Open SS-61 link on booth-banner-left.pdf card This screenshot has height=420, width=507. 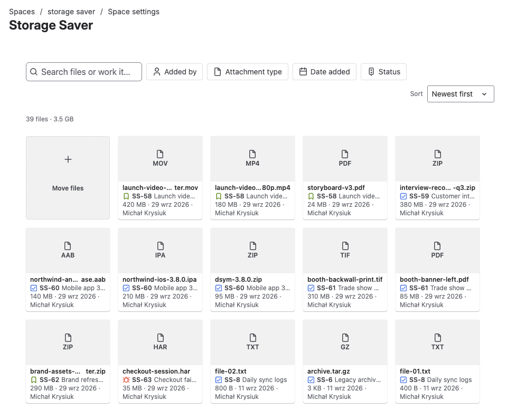coord(419,288)
